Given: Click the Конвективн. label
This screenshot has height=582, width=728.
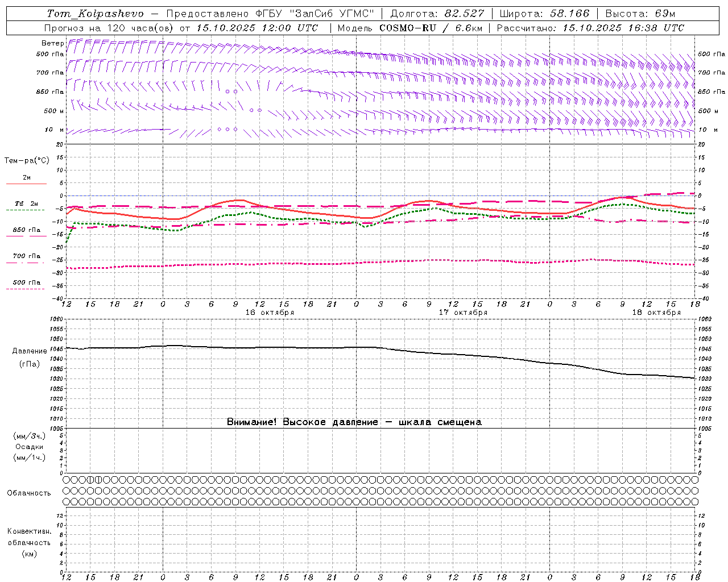Looking at the screenshot, I should (x=29, y=531).
